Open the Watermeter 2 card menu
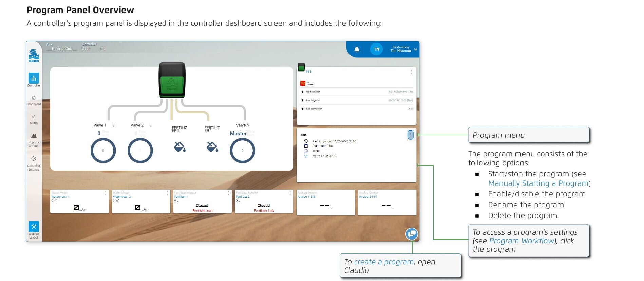Viewport: 644px width, 281px height. tap(167, 193)
